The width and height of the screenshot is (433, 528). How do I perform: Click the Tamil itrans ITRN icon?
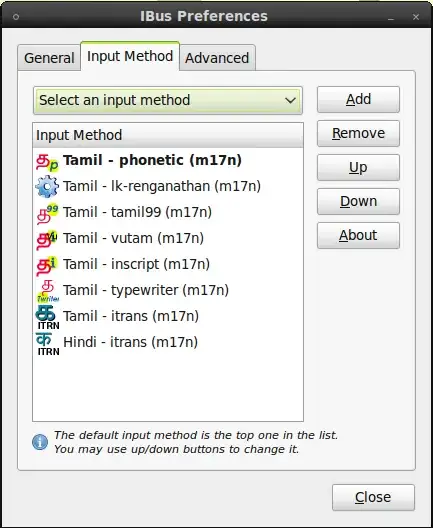(x=48, y=317)
